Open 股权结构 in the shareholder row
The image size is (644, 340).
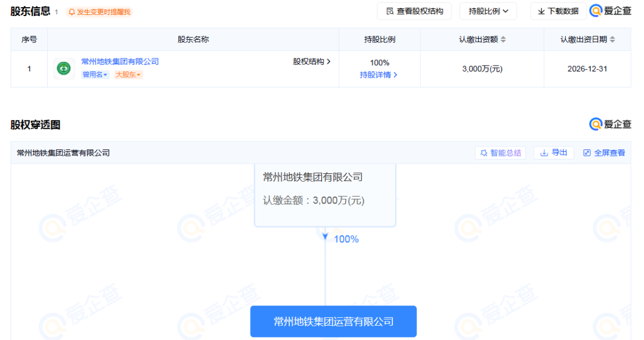(x=312, y=61)
